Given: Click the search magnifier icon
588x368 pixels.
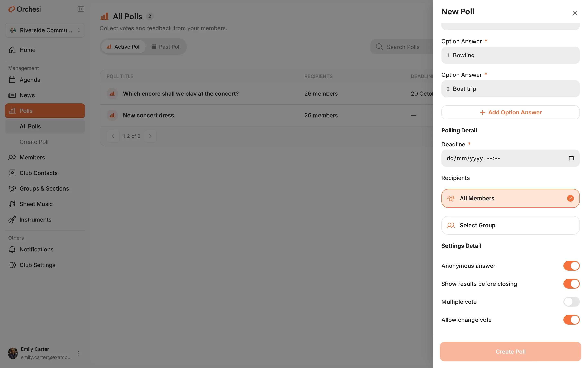Looking at the screenshot, I should click(379, 47).
